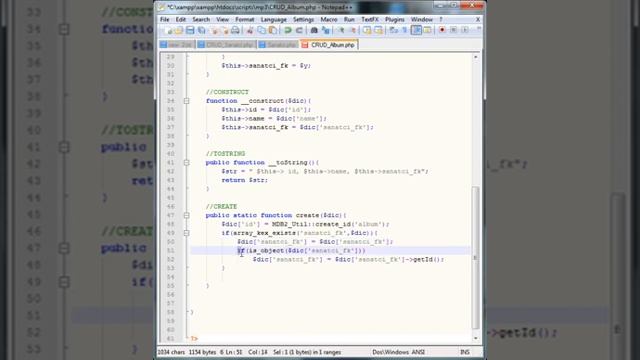Click the Stop Recording macro icon
640x360 pixels.
point(453,30)
